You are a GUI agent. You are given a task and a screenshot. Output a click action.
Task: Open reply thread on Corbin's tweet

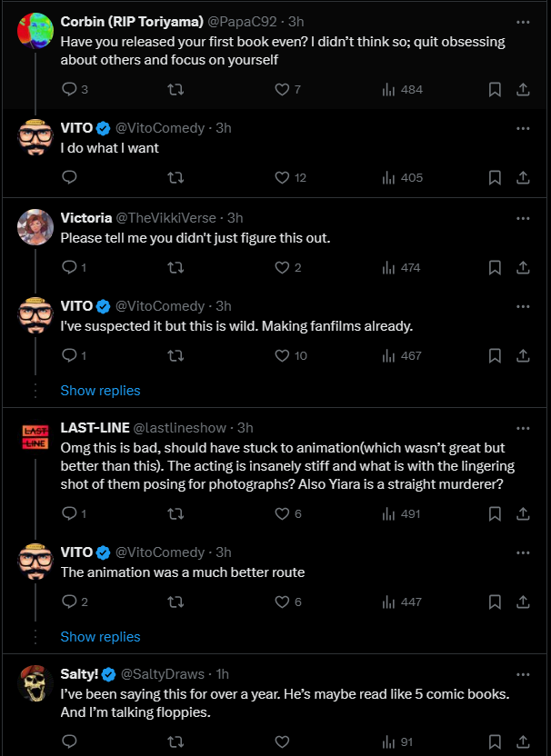[75, 90]
